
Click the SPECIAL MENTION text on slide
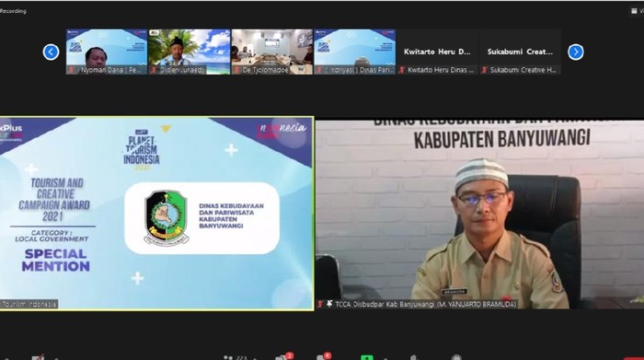56,261
